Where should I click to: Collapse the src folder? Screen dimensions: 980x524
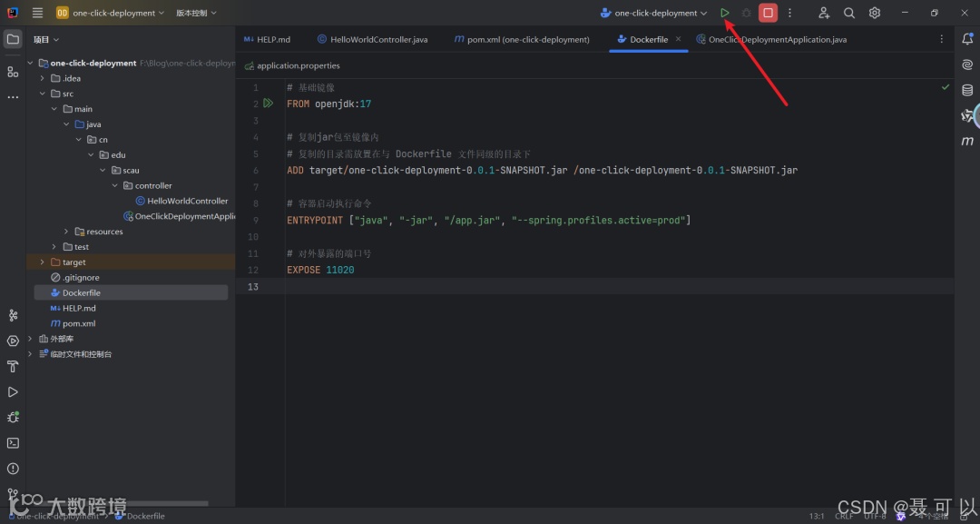point(42,94)
